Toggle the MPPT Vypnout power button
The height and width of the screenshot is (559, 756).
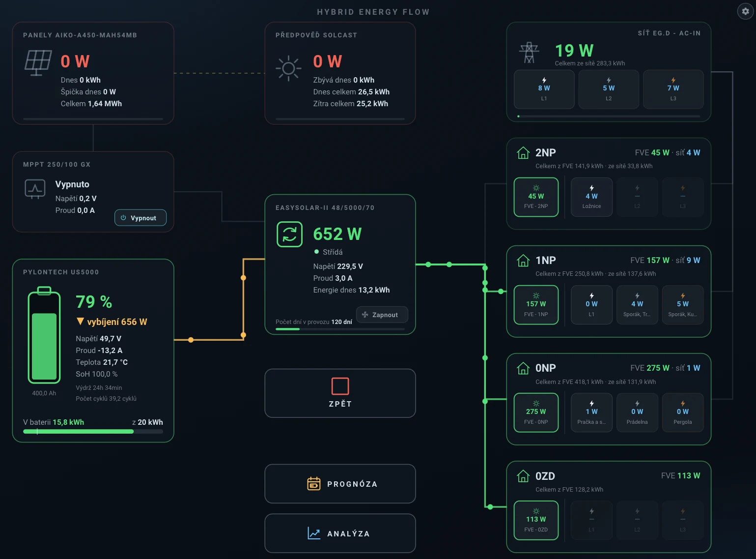pos(140,218)
